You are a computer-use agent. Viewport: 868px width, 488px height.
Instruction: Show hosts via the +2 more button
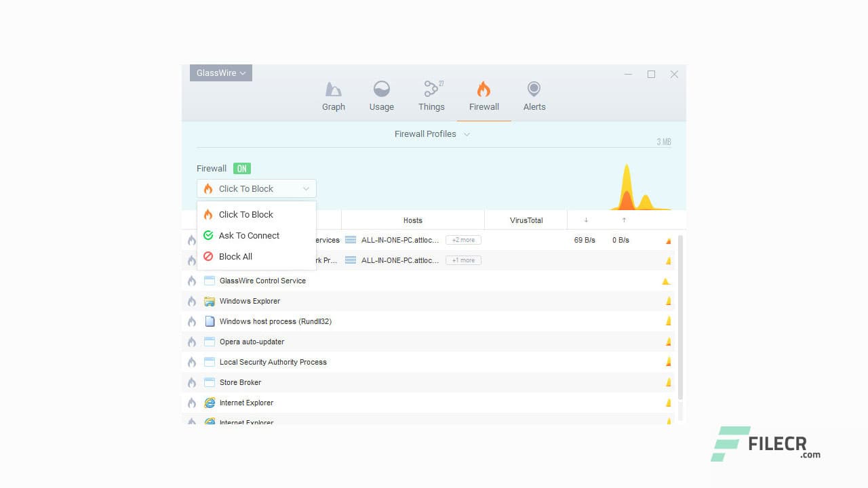(463, 239)
